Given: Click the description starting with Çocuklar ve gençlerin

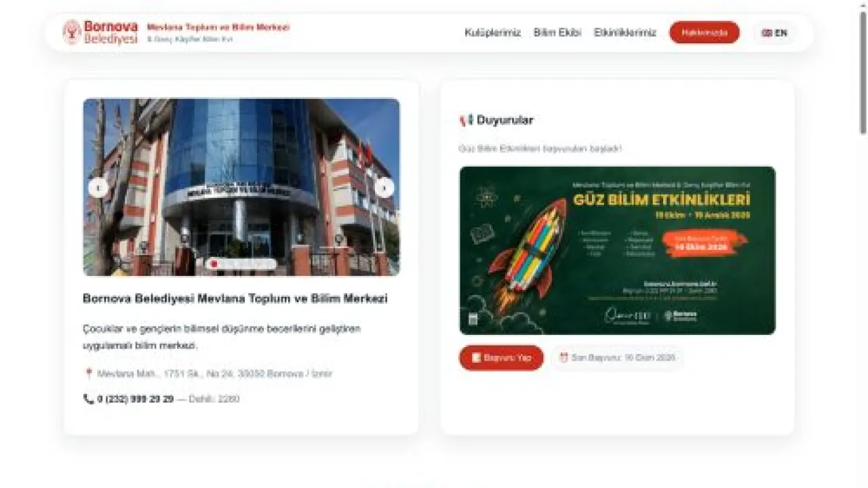Looking at the screenshot, I should tap(222, 337).
